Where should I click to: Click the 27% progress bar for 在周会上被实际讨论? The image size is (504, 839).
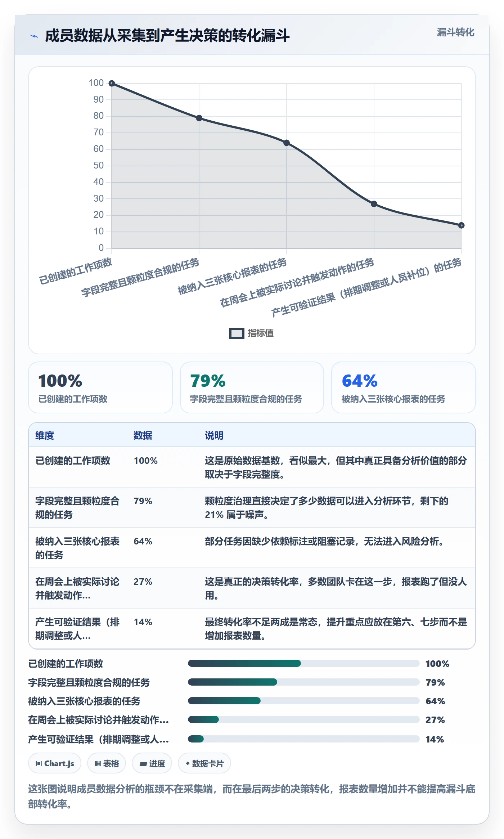pyautogui.click(x=304, y=719)
